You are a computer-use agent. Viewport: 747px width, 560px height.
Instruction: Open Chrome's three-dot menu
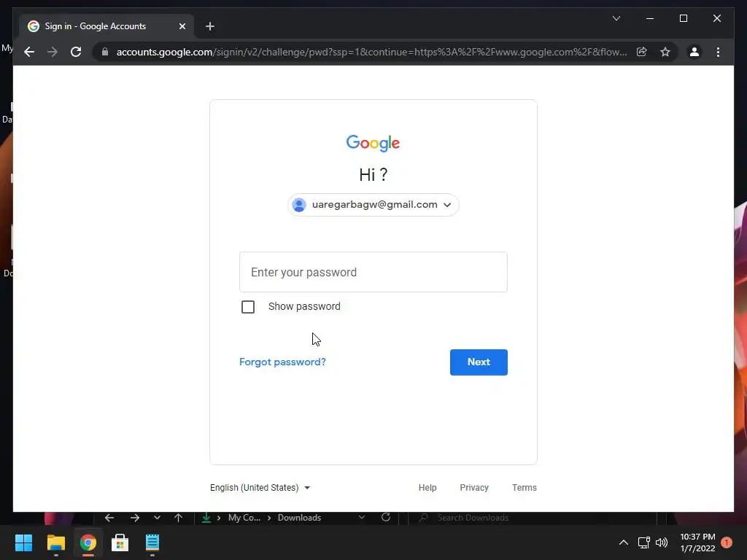coord(718,52)
